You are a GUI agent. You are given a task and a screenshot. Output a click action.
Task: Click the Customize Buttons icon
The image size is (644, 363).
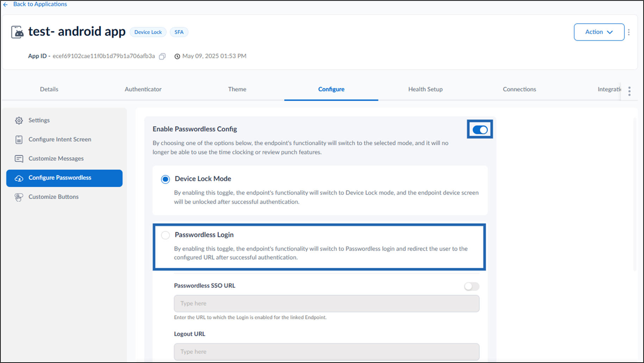tap(19, 197)
